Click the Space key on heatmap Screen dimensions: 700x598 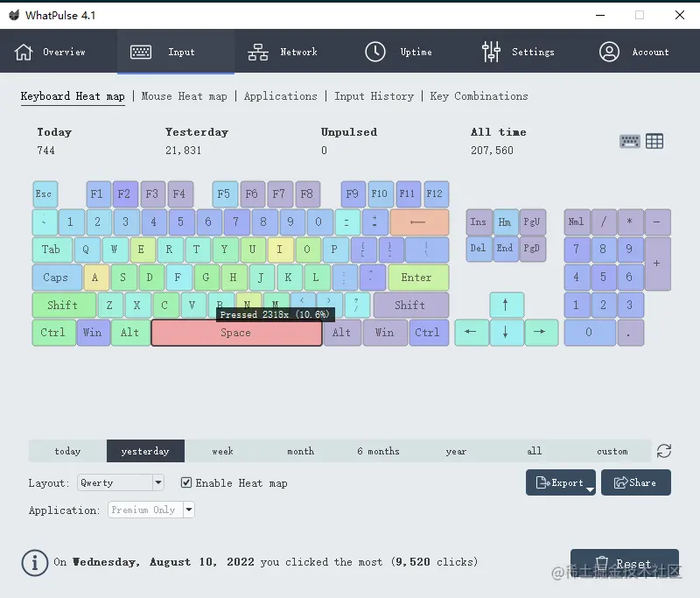tap(236, 333)
